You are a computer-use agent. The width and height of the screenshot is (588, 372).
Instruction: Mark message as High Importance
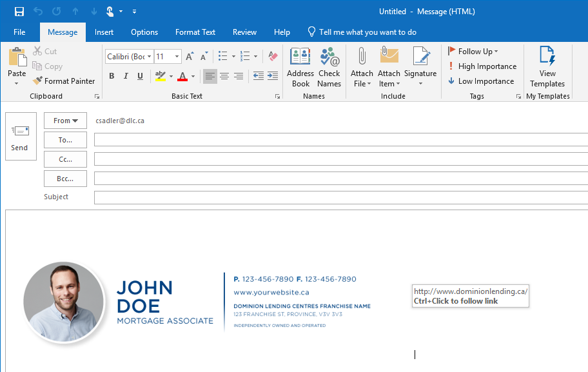[x=483, y=66]
